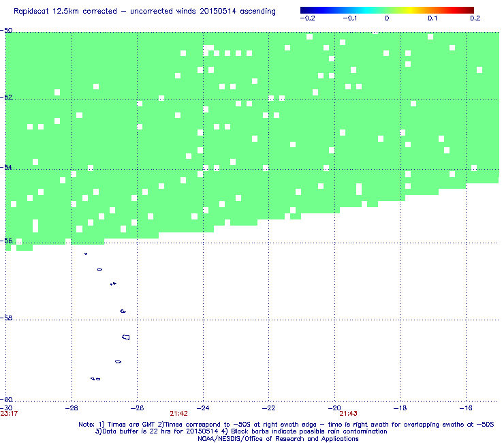Viewport: 504px width, 443px height.
Task: Click the -0.1 color scale label
Action: (x=349, y=18)
